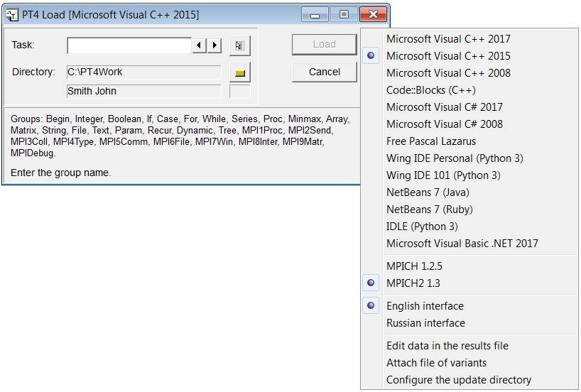
Task: Close the PT4 Load window
Action: [x=373, y=15]
